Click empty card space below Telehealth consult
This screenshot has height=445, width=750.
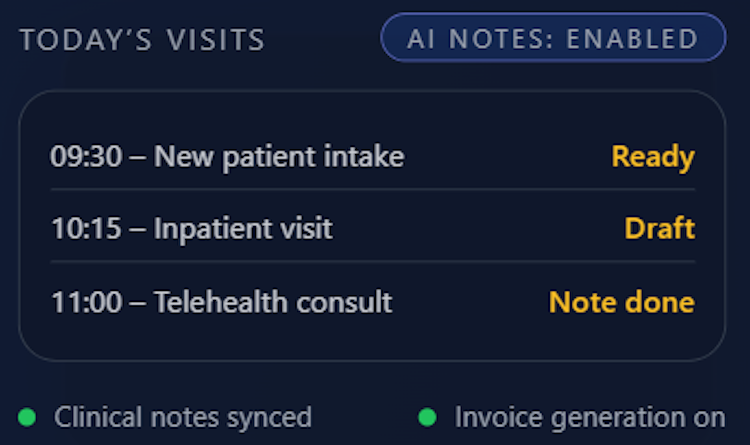pos(372,339)
